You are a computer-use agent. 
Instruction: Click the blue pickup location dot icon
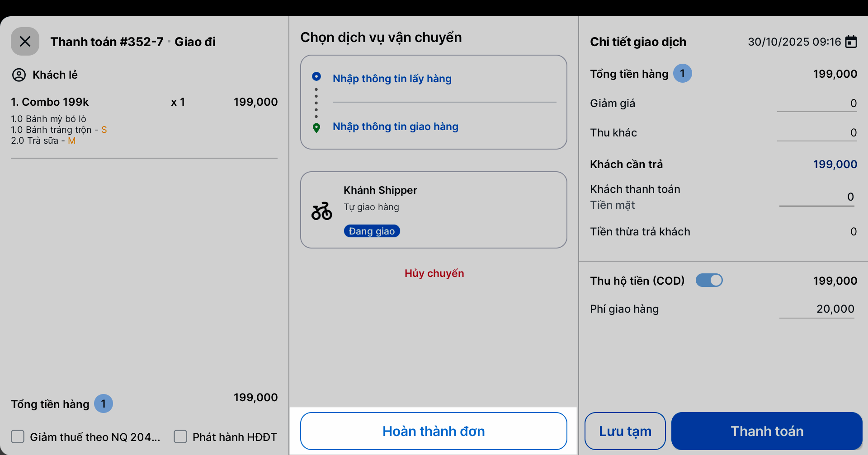pyautogui.click(x=316, y=76)
